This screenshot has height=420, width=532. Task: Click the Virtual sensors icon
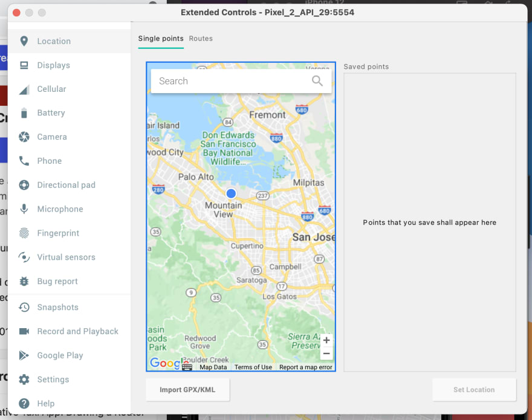coord(24,257)
